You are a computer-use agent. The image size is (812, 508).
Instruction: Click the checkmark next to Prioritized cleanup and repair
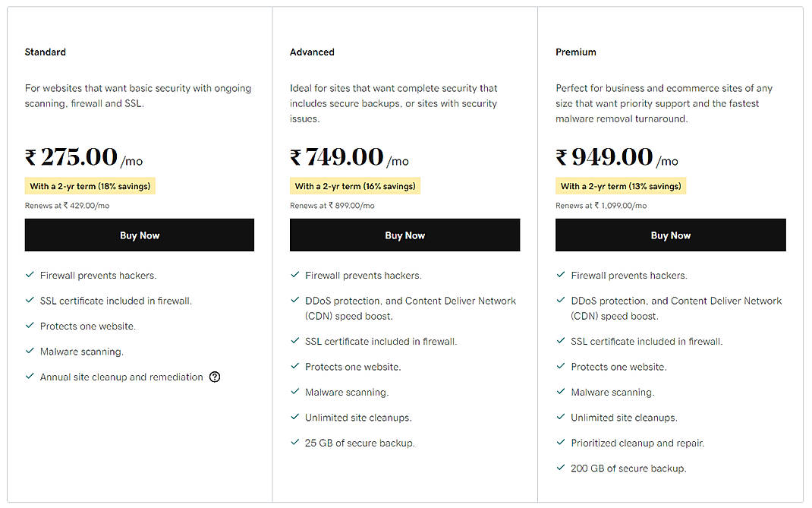[x=561, y=443]
